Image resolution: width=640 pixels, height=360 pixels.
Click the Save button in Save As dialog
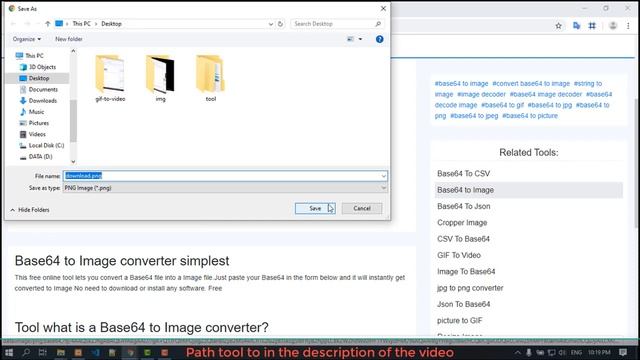pos(315,209)
